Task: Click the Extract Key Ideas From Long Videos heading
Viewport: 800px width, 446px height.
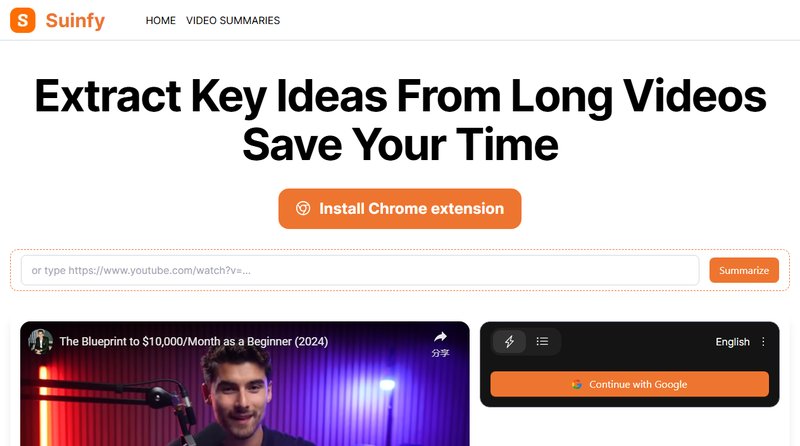Action: point(401,96)
